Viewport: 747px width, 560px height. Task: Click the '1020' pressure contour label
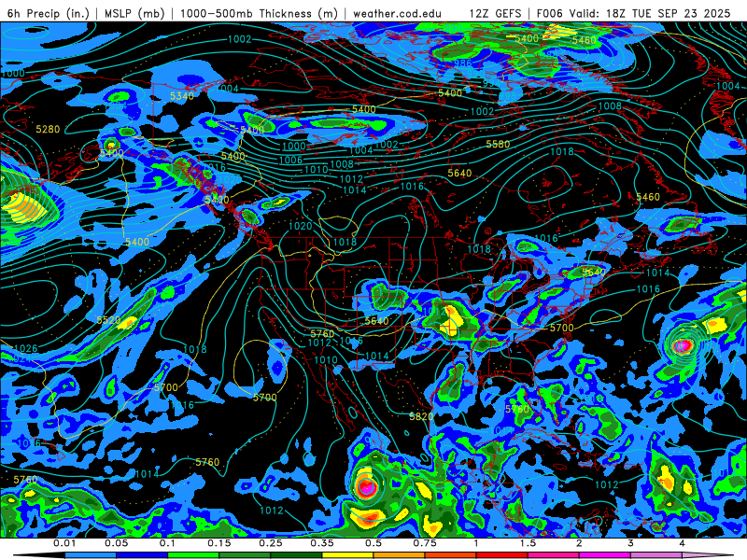(300, 226)
